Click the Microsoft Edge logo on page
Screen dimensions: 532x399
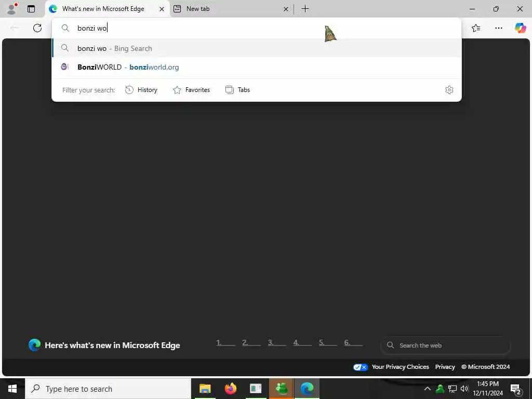tap(34, 345)
